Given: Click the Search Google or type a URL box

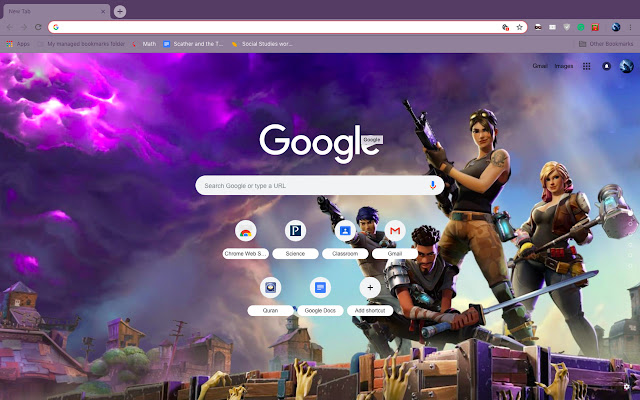Looking at the screenshot, I should pyautogui.click(x=320, y=185).
